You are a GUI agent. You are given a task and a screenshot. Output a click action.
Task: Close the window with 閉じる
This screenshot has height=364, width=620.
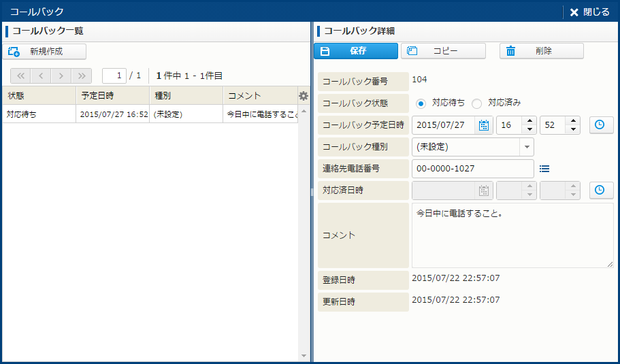589,12
